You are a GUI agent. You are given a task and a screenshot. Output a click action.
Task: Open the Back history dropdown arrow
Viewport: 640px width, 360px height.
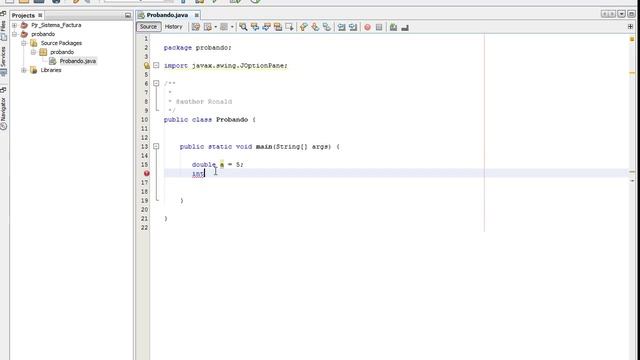click(x=215, y=27)
